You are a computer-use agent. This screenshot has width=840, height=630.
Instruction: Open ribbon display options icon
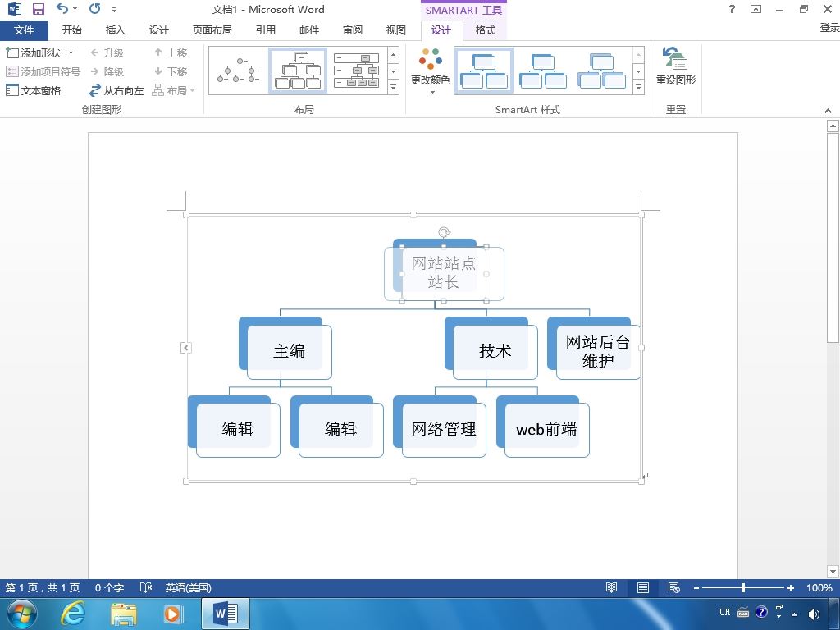point(756,9)
